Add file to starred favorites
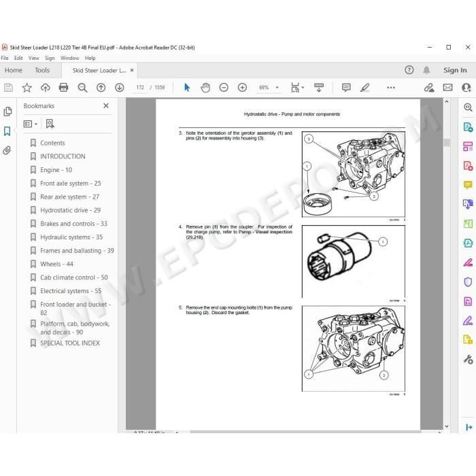The height and width of the screenshot is (476, 476). 27,88
